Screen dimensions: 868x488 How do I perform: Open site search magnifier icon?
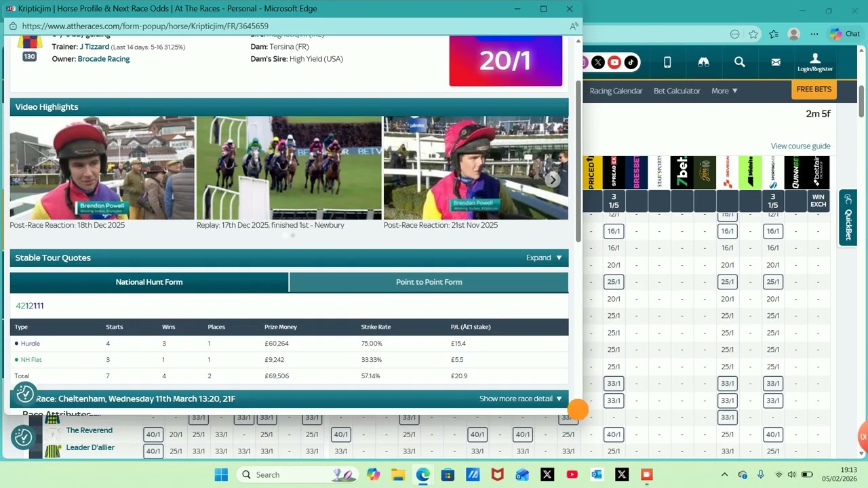tap(740, 62)
